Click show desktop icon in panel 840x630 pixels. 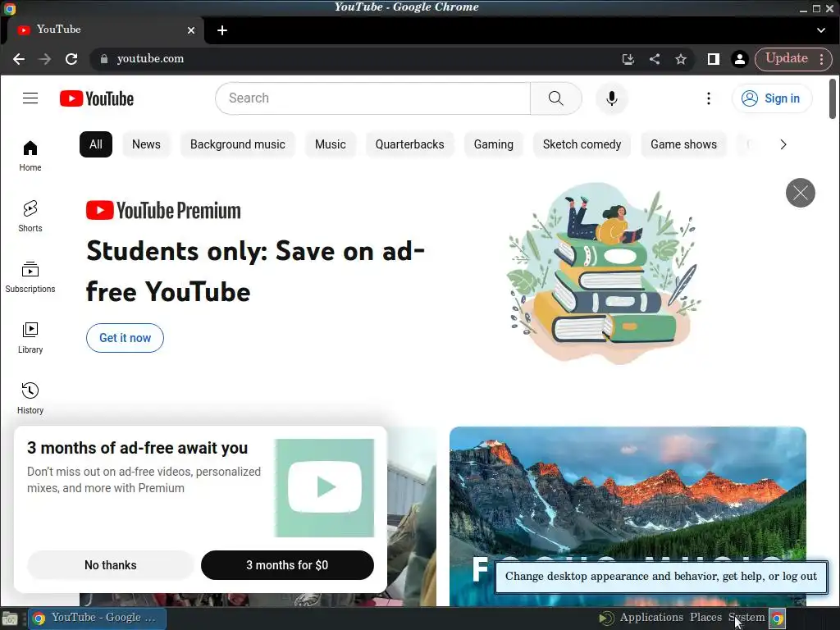point(10,619)
